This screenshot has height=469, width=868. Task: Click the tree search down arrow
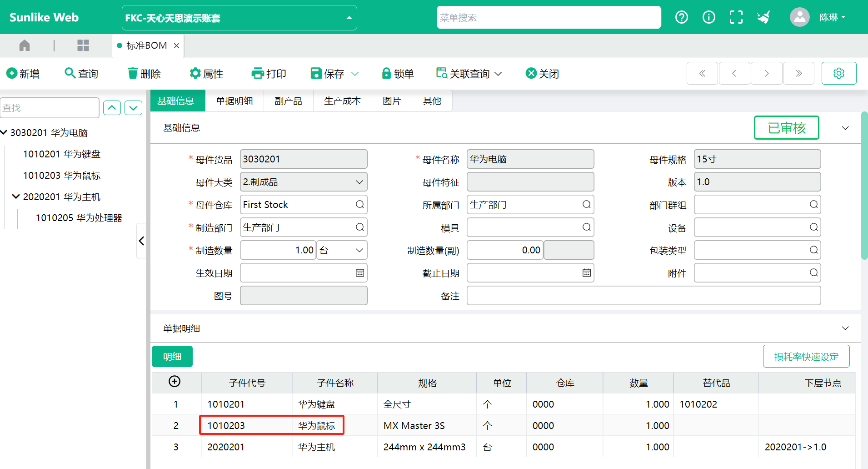(x=133, y=108)
